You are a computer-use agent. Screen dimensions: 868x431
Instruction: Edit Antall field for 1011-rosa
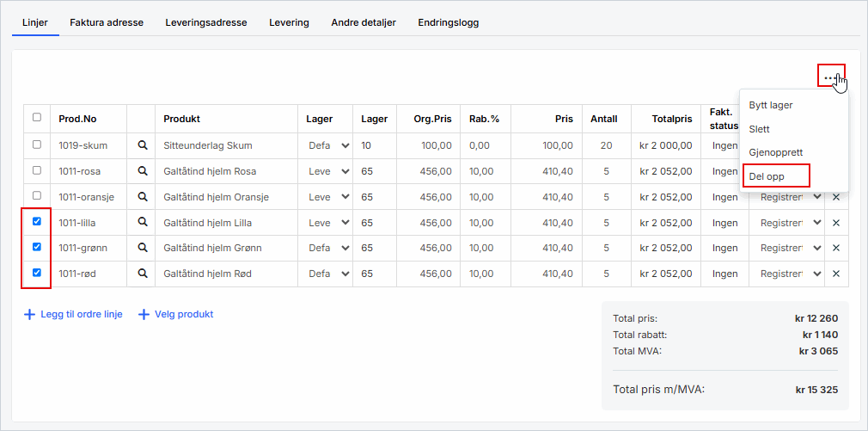607,171
